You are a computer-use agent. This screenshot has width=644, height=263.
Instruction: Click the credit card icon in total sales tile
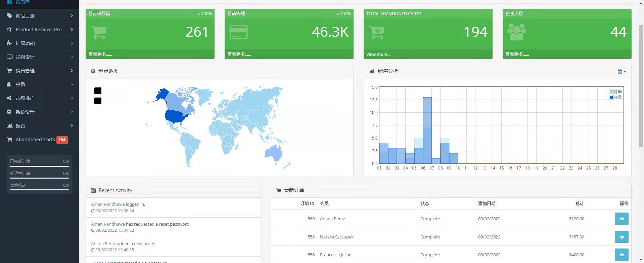pos(238,32)
